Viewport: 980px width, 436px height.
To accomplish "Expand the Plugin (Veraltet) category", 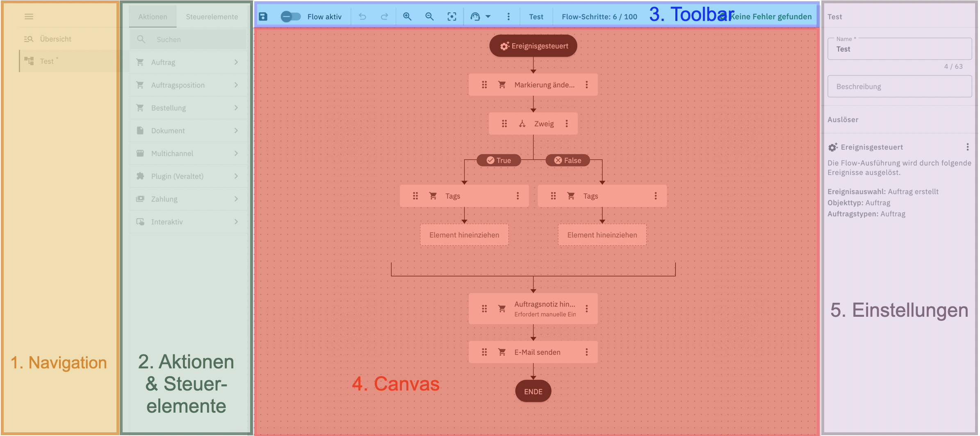I will pos(189,176).
